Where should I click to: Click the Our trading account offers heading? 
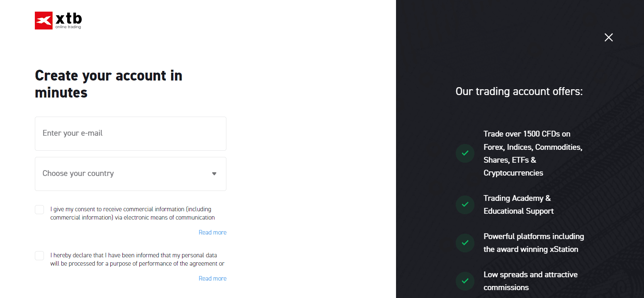(519, 91)
